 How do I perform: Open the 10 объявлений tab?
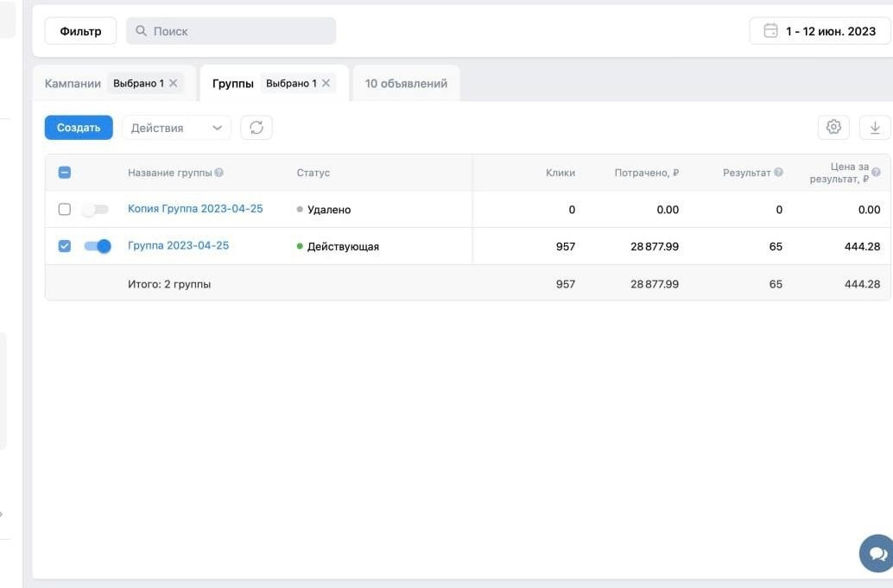[406, 83]
